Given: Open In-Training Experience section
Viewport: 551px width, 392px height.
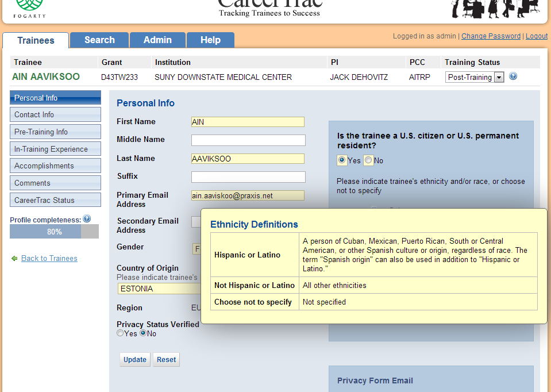Looking at the screenshot, I should (56, 149).
